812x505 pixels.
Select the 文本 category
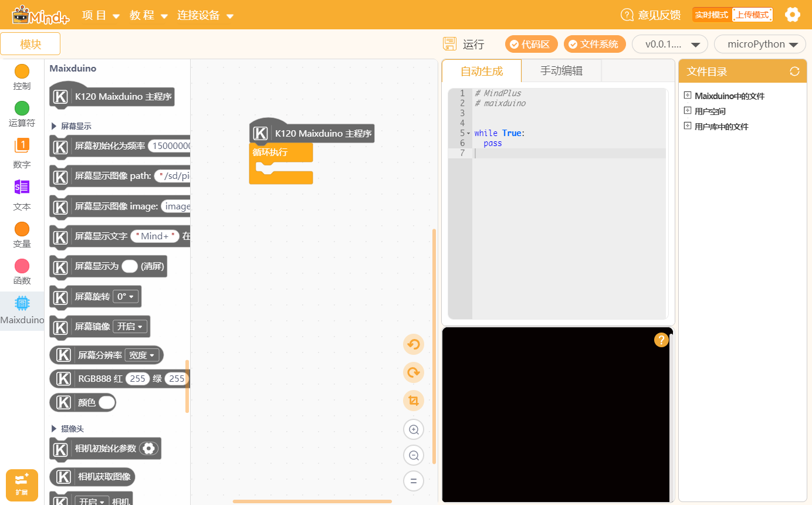[x=22, y=195]
